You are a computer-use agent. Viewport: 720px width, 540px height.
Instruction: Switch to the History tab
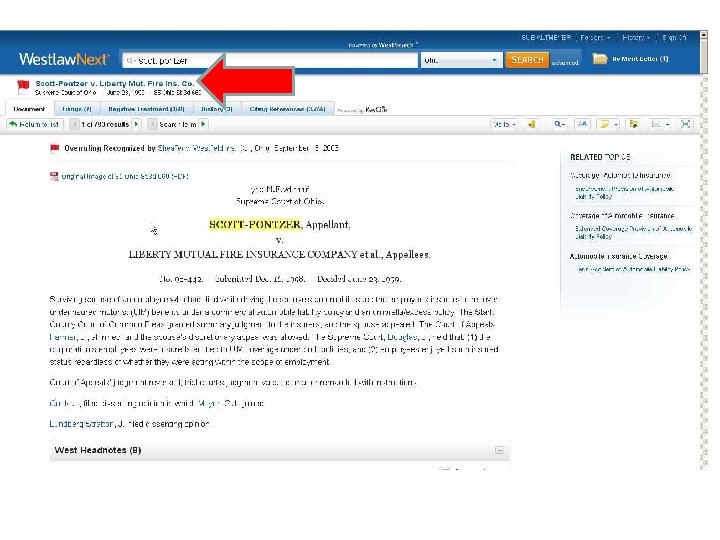coord(216,109)
